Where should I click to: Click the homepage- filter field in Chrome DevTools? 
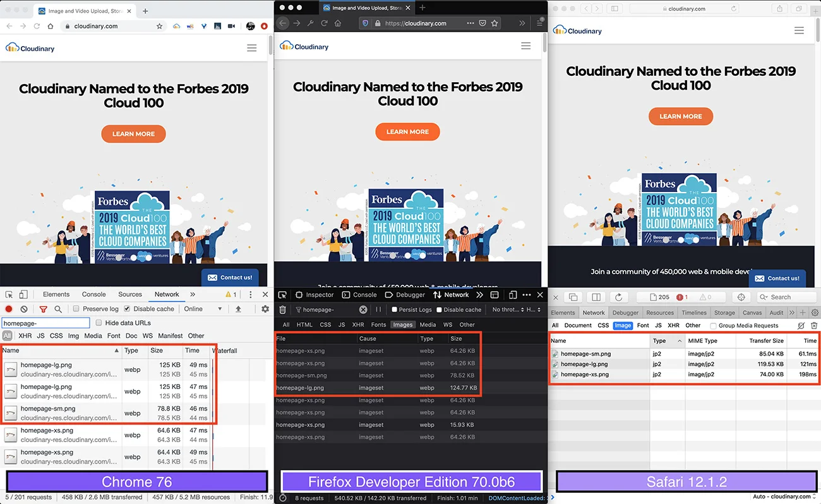click(46, 323)
